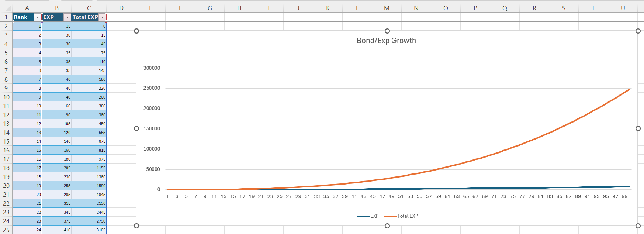
Task: Click the EXP cell showing 105
Action: [57, 124]
